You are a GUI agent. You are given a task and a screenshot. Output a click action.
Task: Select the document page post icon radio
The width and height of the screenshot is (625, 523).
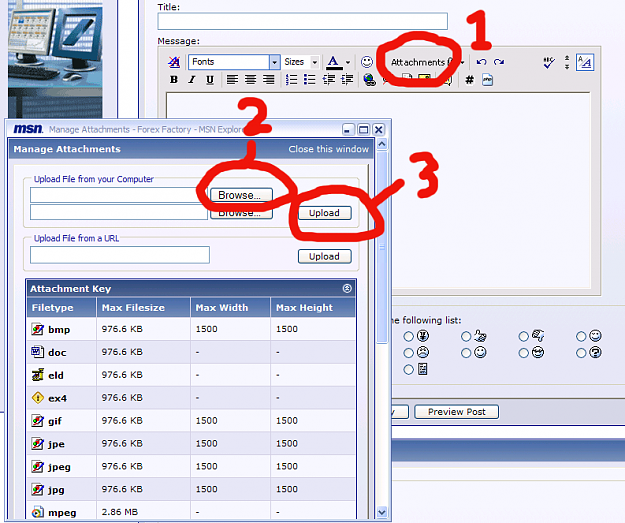(x=409, y=370)
